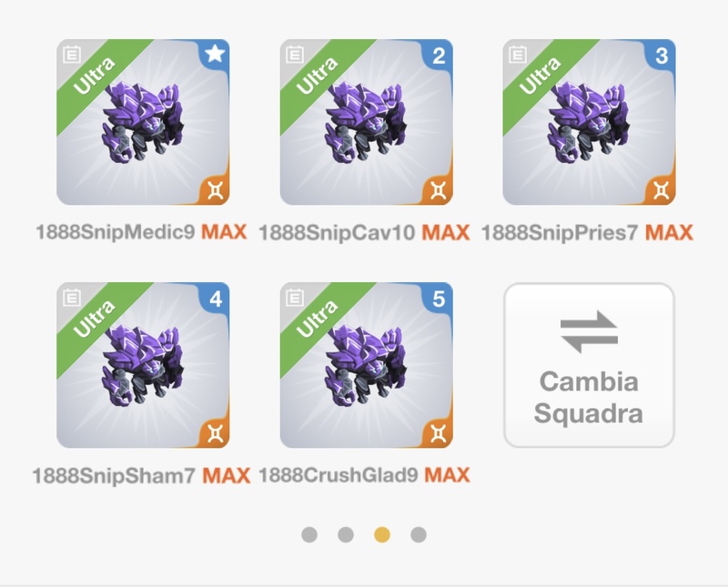Tap the orange zodiac icon on 1888CrushGlad9
The height and width of the screenshot is (588, 728).
439,434
